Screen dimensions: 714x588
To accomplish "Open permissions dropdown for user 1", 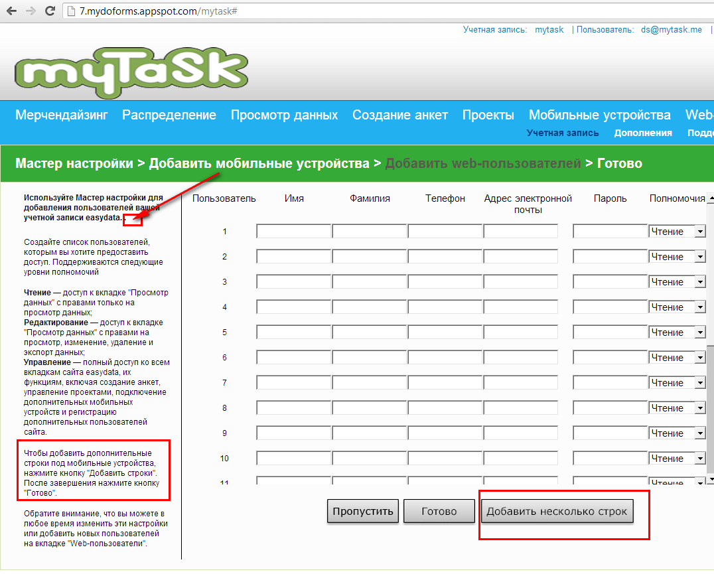I will [699, 232].
